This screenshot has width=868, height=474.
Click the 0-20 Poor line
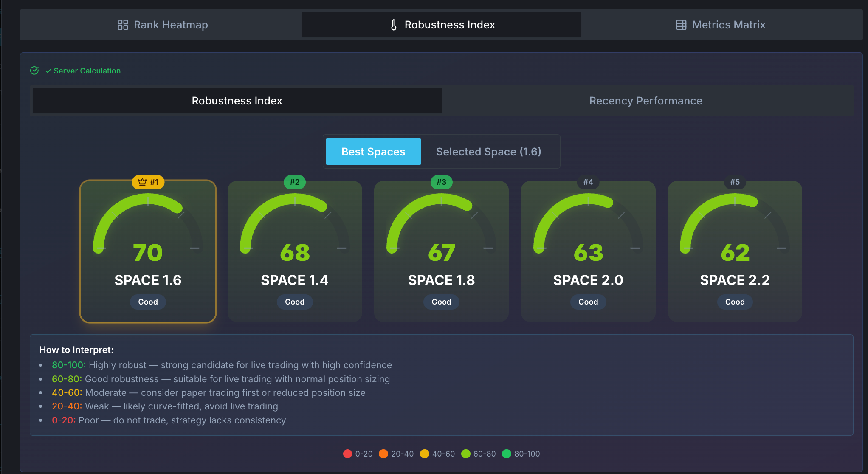(169, 420)
